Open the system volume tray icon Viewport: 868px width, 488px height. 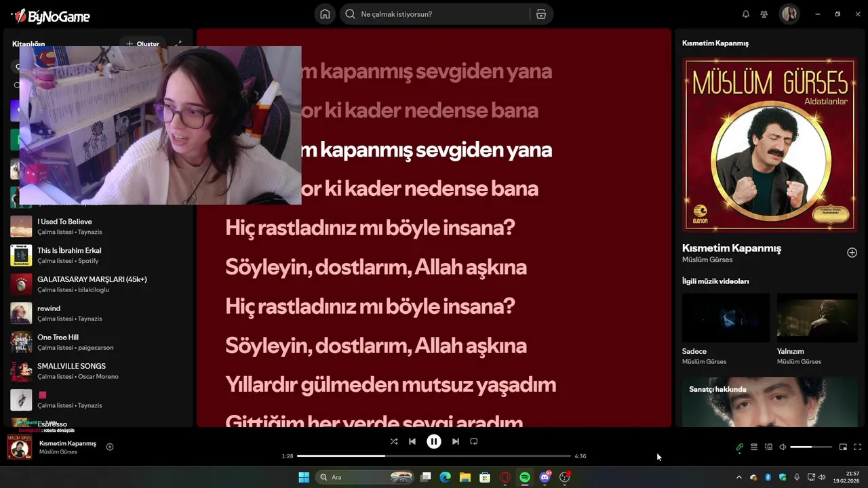[823, 477]
